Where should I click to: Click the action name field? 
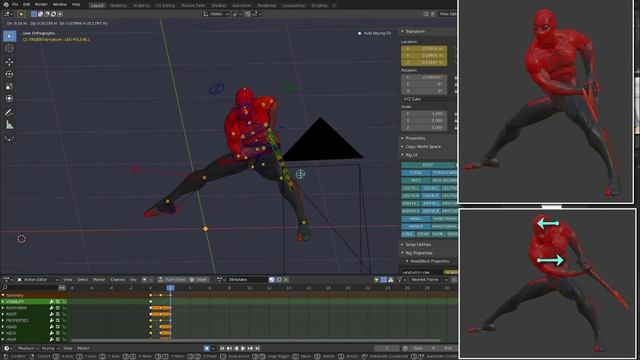[247, 280]
